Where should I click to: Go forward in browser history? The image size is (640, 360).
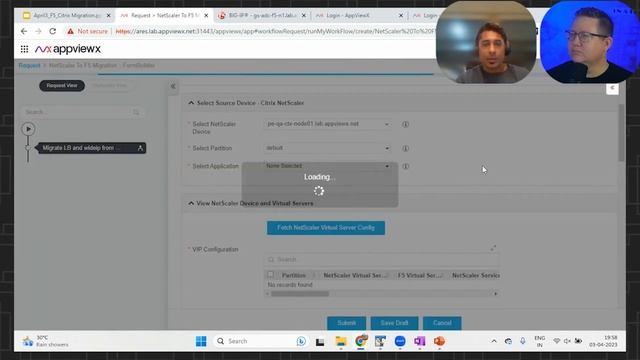point(38,31)
